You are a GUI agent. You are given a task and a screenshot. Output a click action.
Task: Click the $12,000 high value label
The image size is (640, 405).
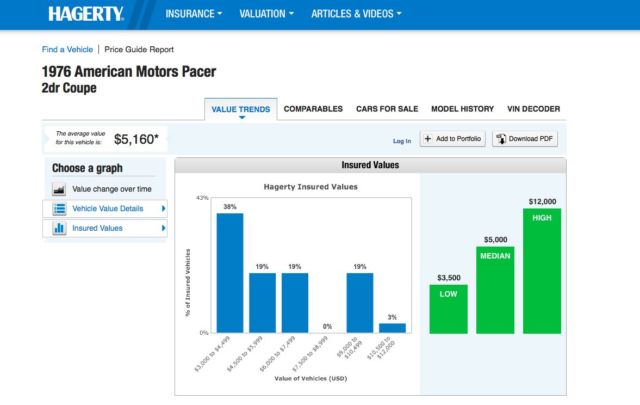pos(542,202)
